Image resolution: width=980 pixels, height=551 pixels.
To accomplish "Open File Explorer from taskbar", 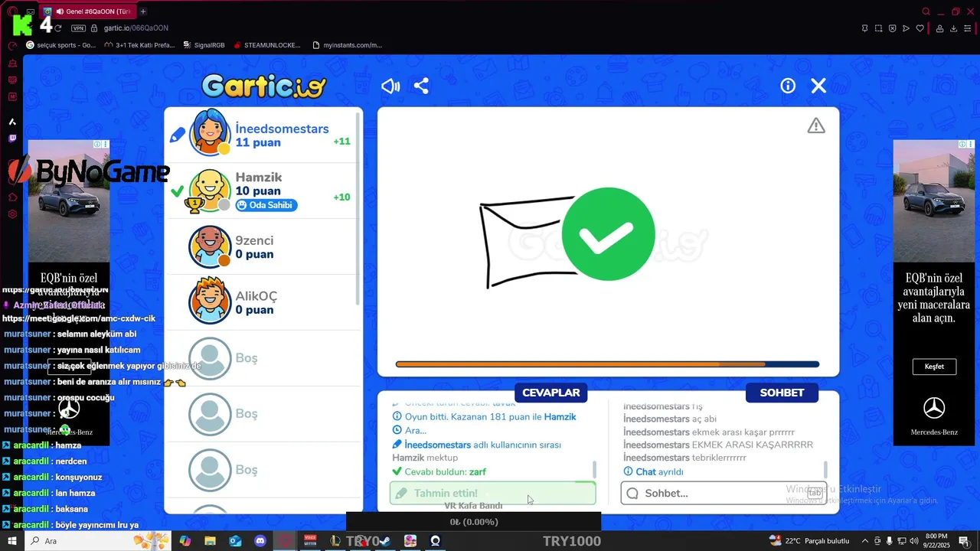I will (210, 541).
